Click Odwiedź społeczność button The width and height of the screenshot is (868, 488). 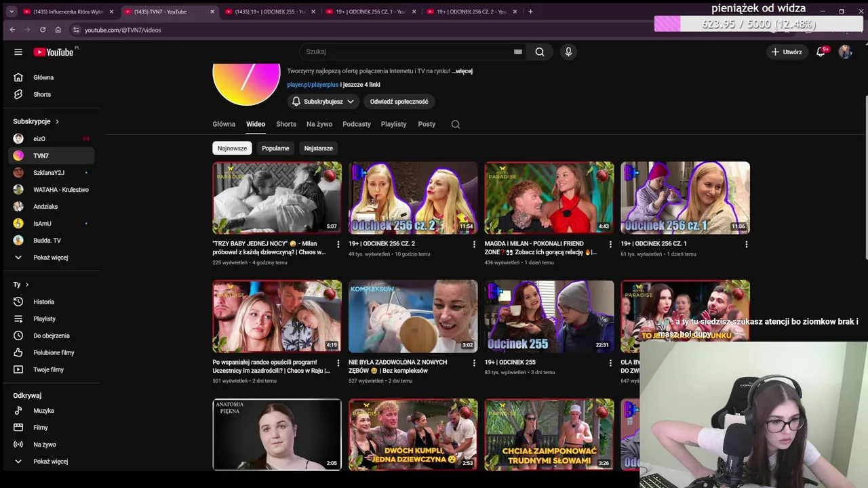coord(399,102)
